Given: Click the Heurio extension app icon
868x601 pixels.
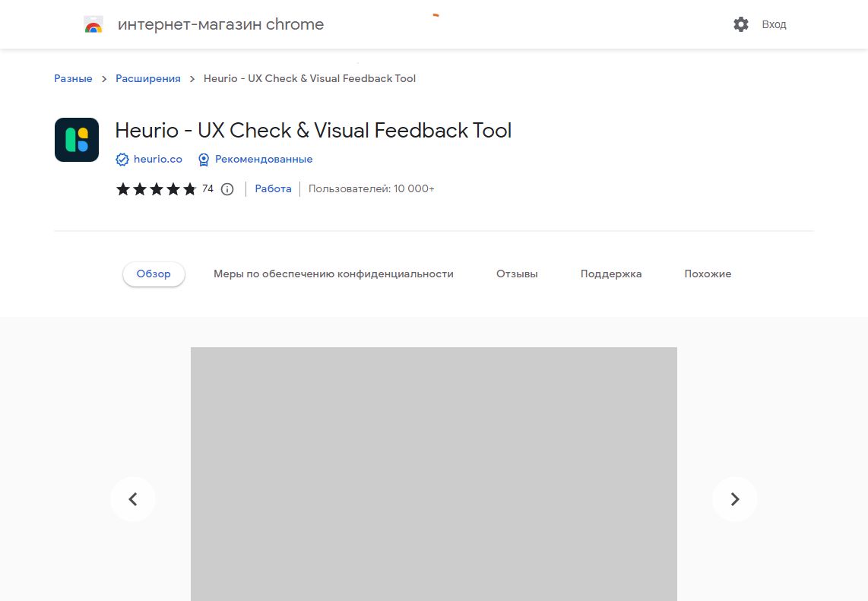Looking at the screenshot, I should coord(77,140).
